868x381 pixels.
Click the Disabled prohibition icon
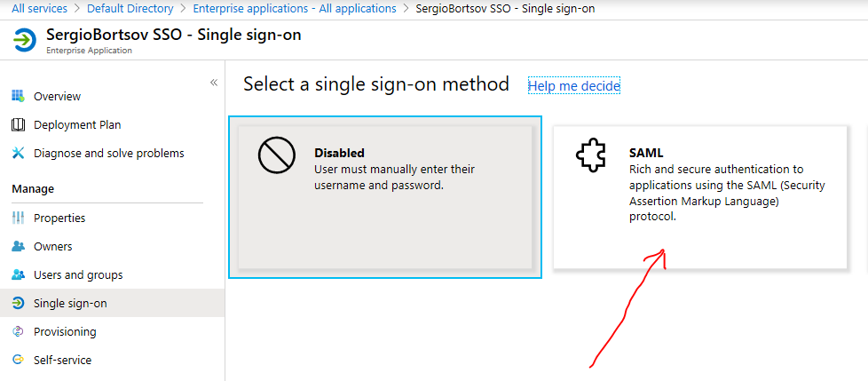[x=276, y=156]
